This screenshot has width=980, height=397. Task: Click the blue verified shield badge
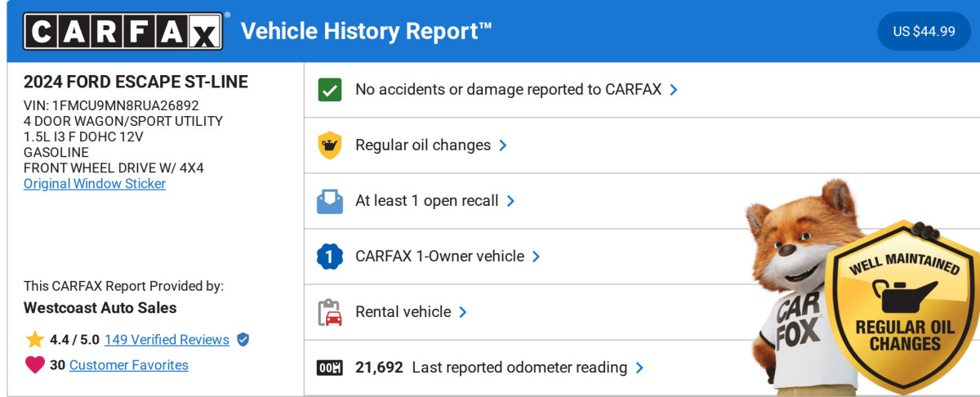[243, 340]
